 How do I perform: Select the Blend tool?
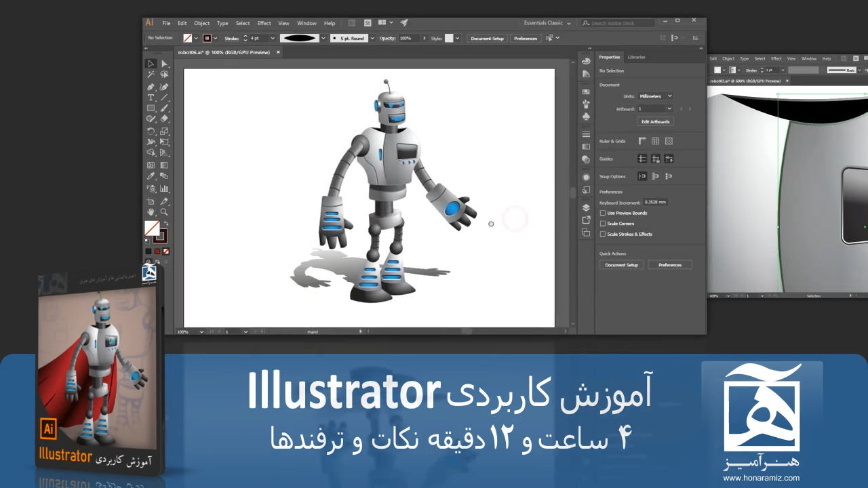164,176
